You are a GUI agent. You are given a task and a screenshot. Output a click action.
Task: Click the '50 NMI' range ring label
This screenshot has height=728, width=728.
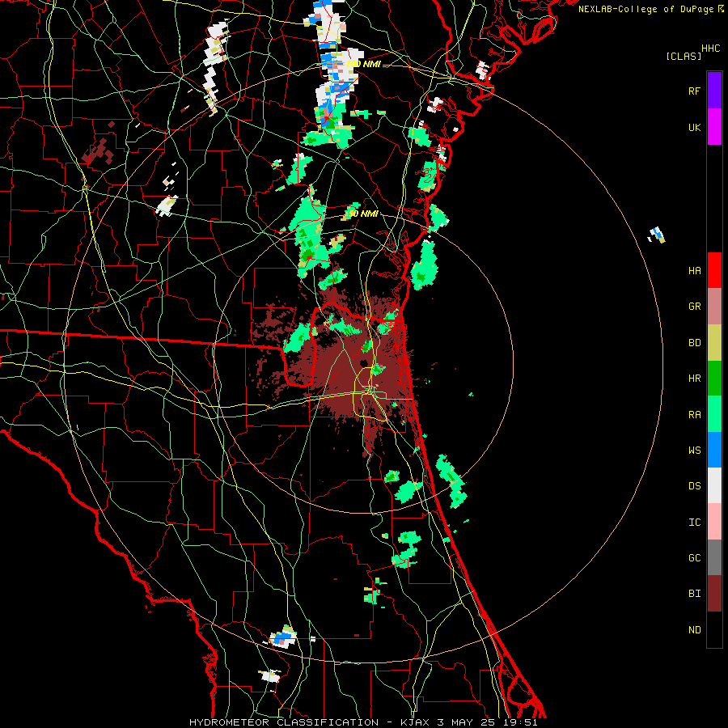(x=363, y=214)
